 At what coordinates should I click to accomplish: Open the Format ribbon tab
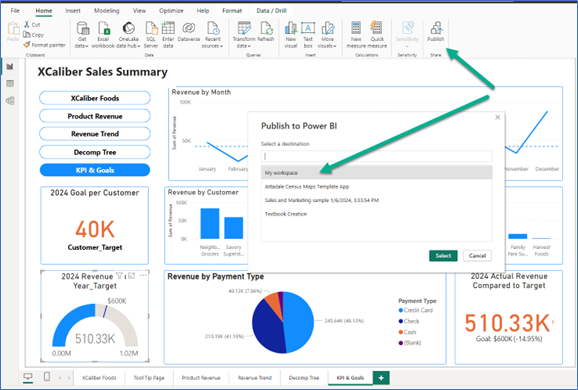[232, 11]
